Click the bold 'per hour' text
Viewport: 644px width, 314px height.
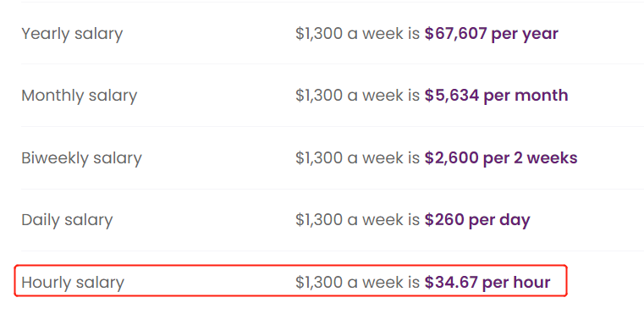(x=516, y=284)
